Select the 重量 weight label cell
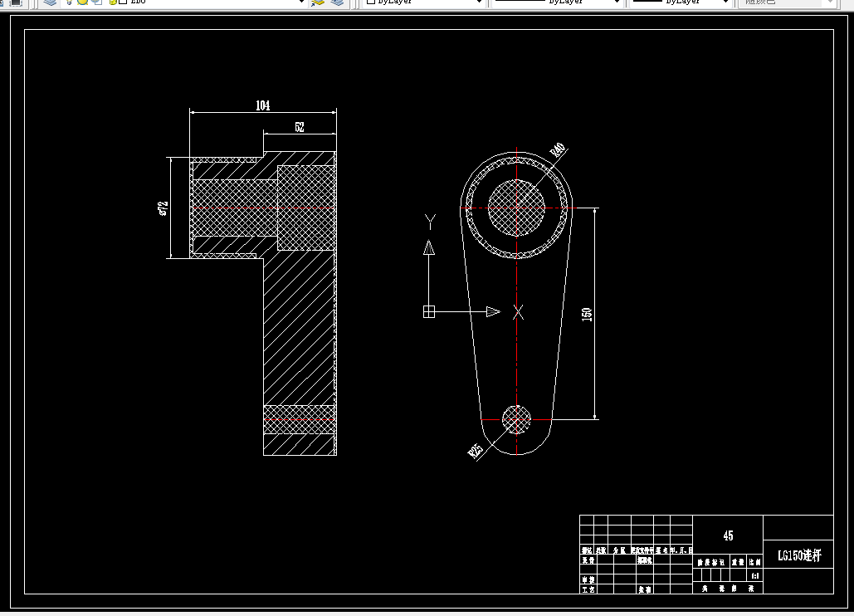The width and height of the screenshot is (854, 616). pos(738,562)
